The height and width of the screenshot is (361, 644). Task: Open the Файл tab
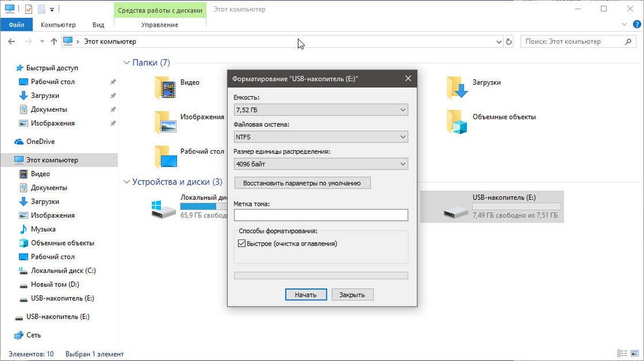(x=17, y=25)
